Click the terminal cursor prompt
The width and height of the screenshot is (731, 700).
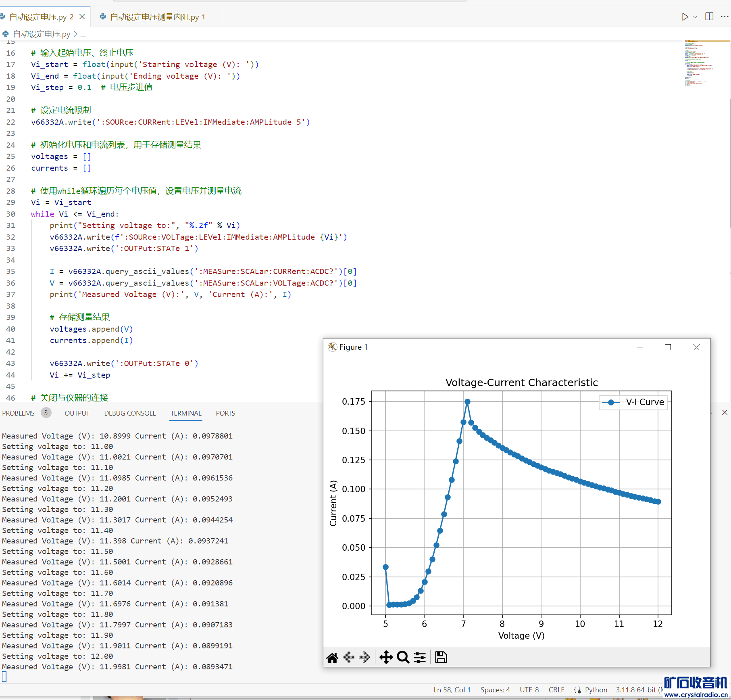4,677
